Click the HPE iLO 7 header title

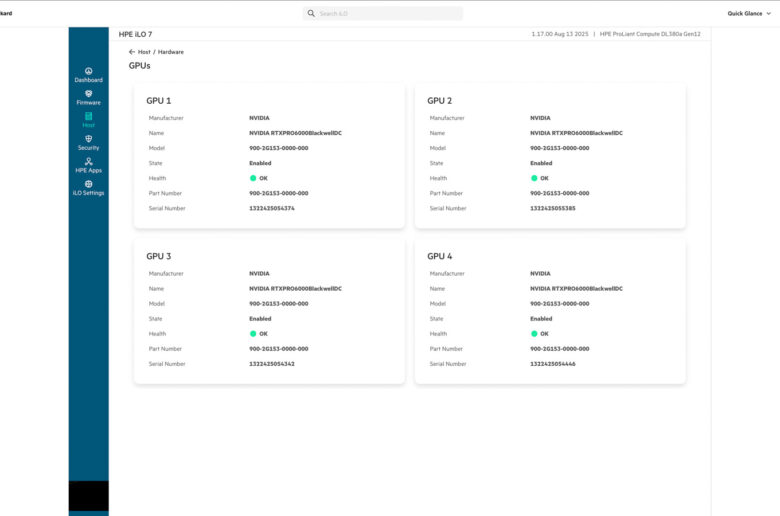click(x=135, y=34)
